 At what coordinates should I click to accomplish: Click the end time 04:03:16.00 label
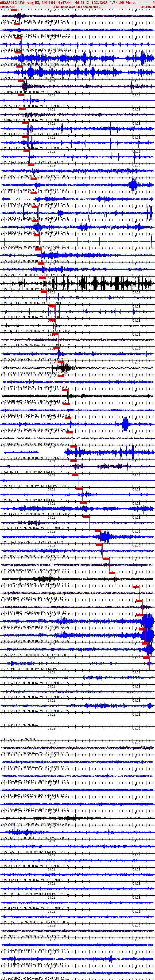click(147, 7)
